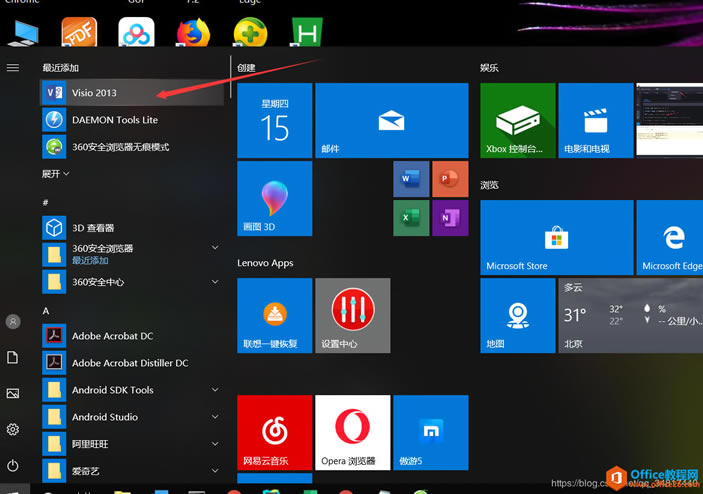Click the 创建 tile group title
703x494 pixels.
(246, 68)
